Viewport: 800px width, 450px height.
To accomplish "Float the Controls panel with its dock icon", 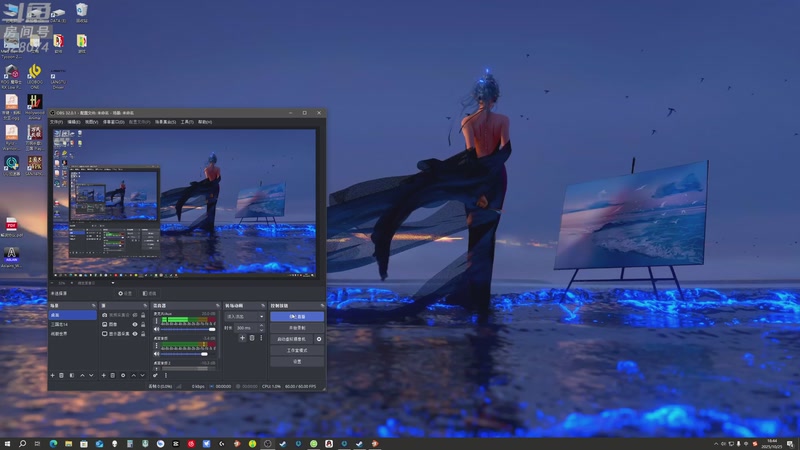I will click(x=322, y=306).
